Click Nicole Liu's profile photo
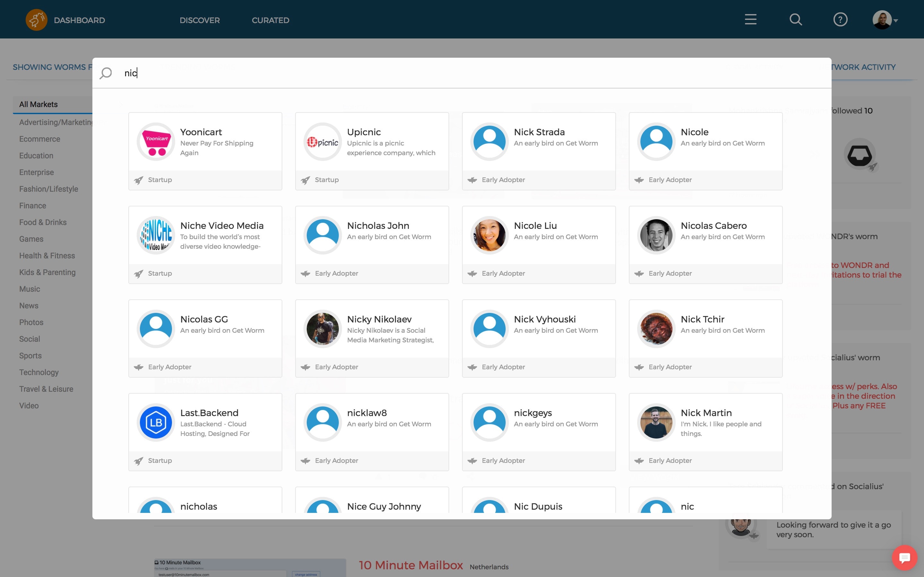The height and width of the screenshot is (577, 924). [x=489, y=235]
